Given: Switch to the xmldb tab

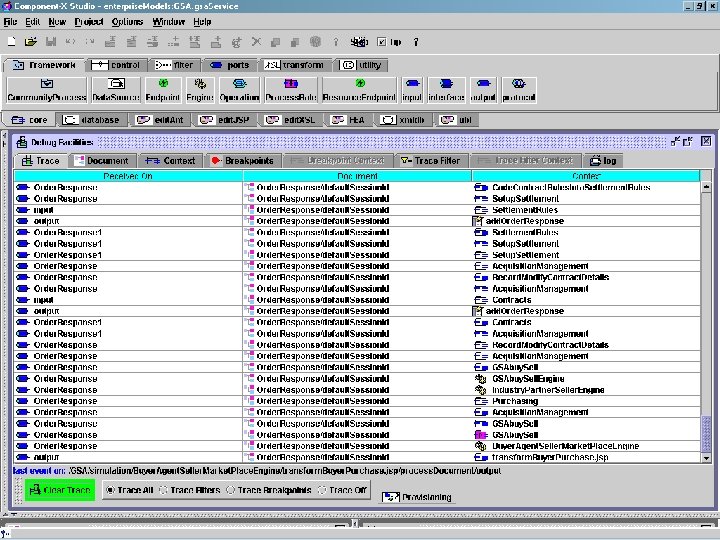Looking at the screenshot, I should (x=403, y=120).
